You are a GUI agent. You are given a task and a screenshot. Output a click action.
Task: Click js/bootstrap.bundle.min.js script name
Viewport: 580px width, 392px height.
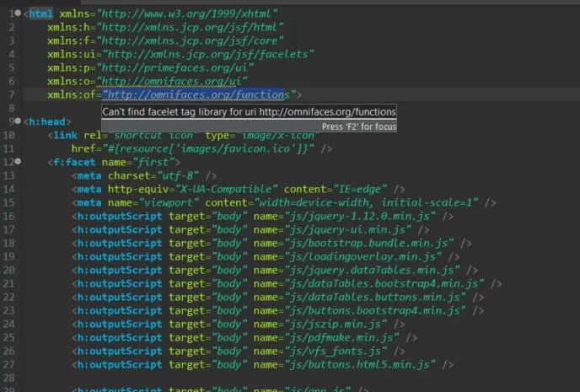368,244
